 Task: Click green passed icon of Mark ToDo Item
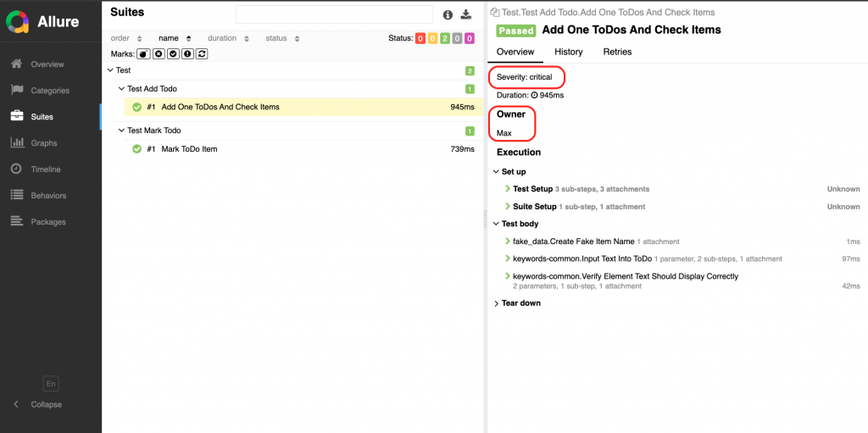[x=136, y=149]
